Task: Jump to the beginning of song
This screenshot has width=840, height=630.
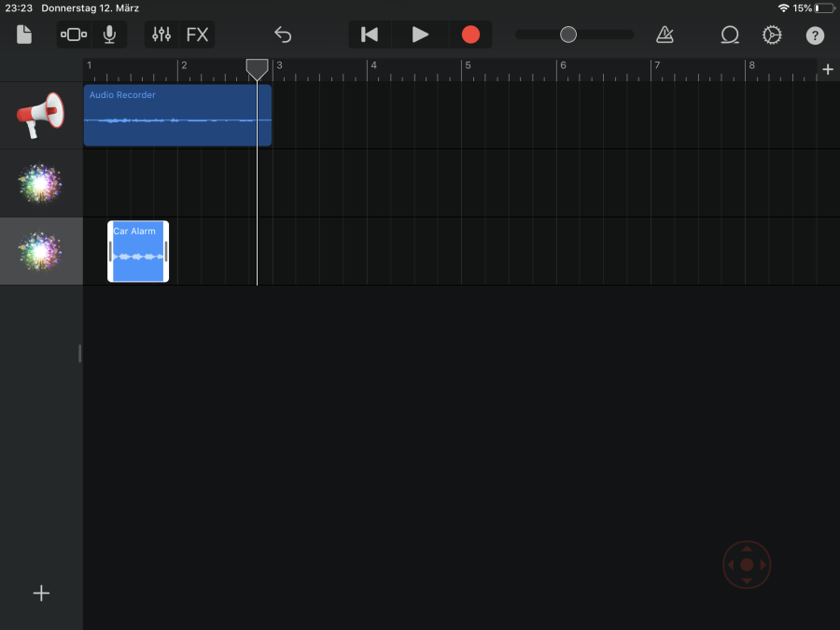Action: (370, 35)
